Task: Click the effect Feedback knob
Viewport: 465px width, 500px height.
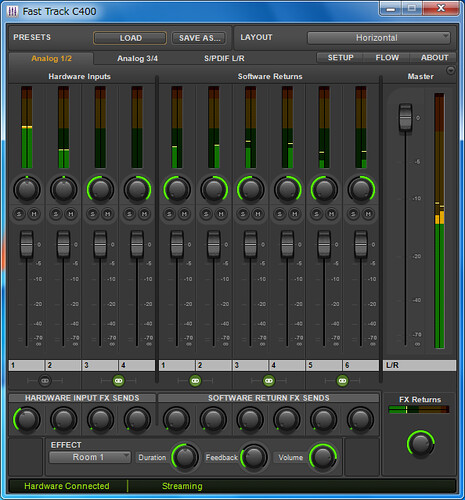Action: pos(254,457)
